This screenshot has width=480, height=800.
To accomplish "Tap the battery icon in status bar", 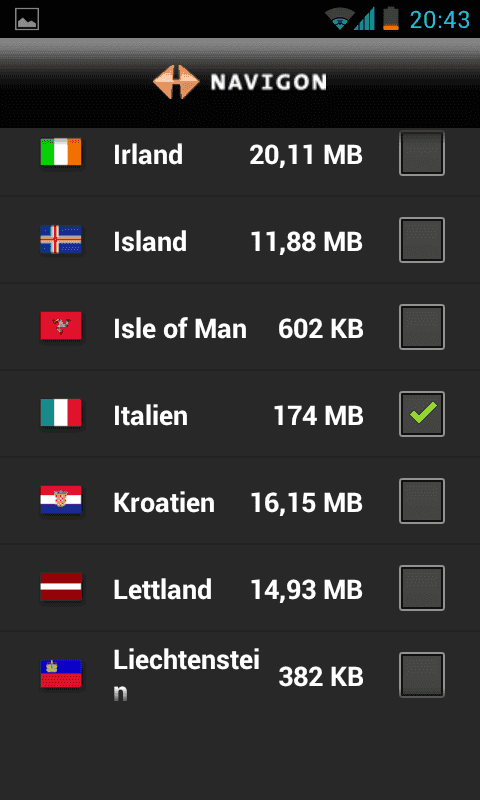I will pos(391,19).
